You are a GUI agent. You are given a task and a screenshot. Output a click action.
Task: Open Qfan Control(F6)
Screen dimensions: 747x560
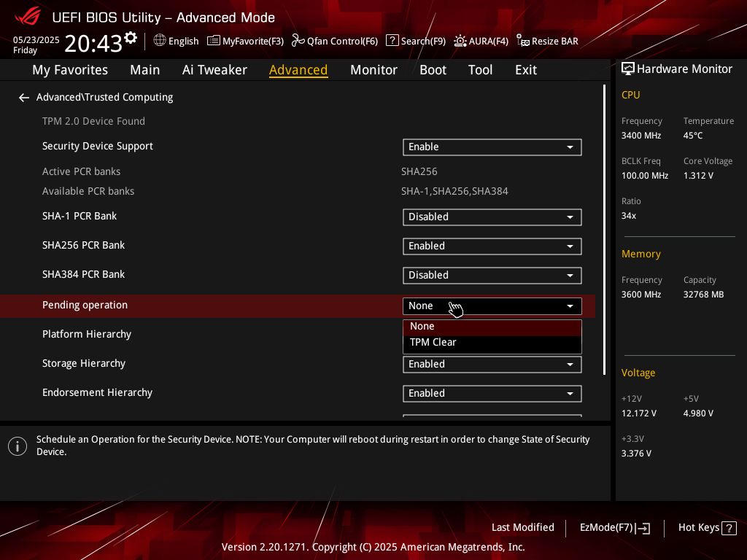point(334,41)
